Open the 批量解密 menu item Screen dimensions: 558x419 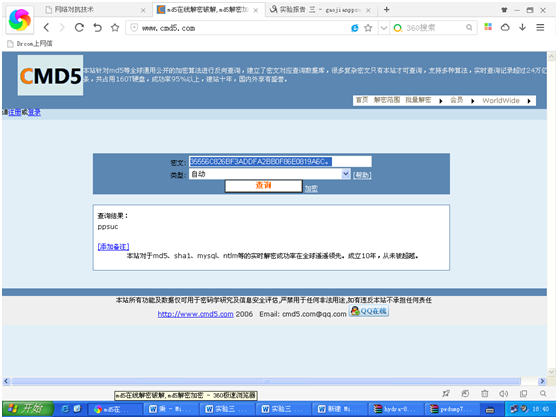418,100
